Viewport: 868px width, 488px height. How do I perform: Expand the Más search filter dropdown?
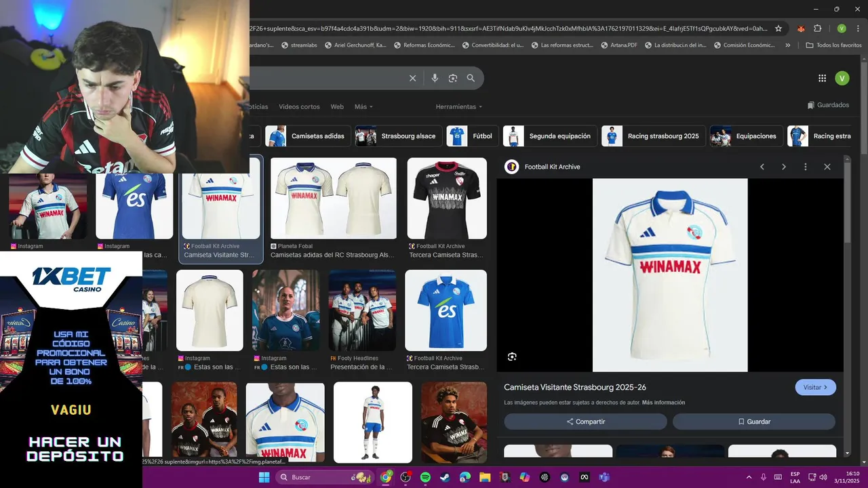coord(363,106)
